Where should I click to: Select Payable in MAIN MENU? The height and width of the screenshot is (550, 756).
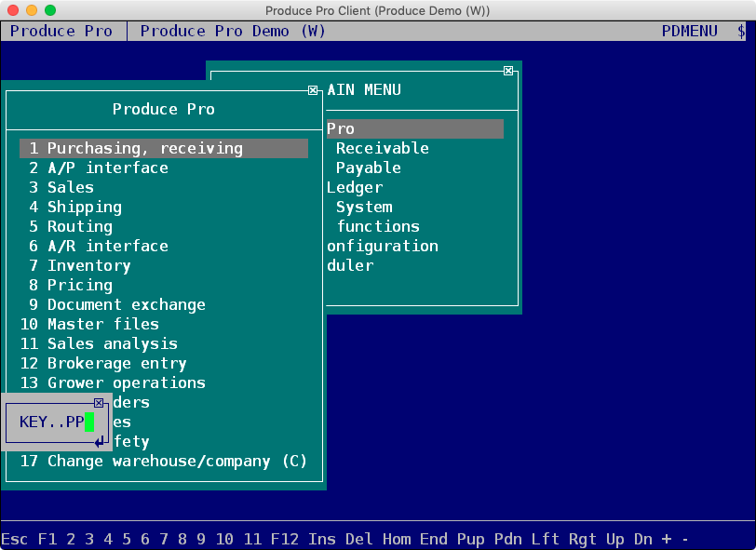click(x=369, y=168)
